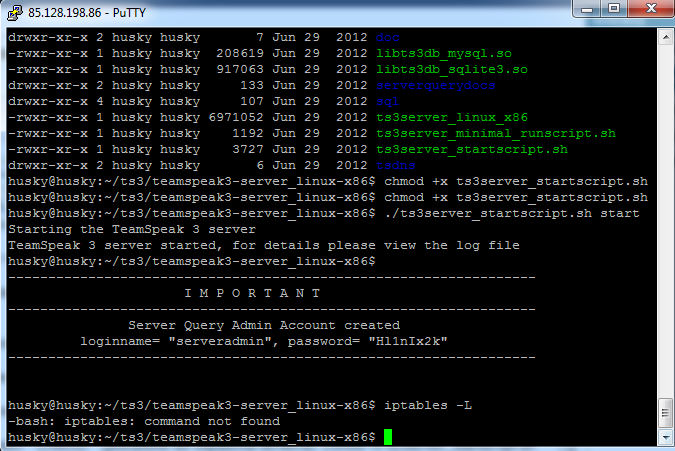Maximize the PuTTY window
The width and height of the screenshot is (675, 451).
click(x=614, y=9)
